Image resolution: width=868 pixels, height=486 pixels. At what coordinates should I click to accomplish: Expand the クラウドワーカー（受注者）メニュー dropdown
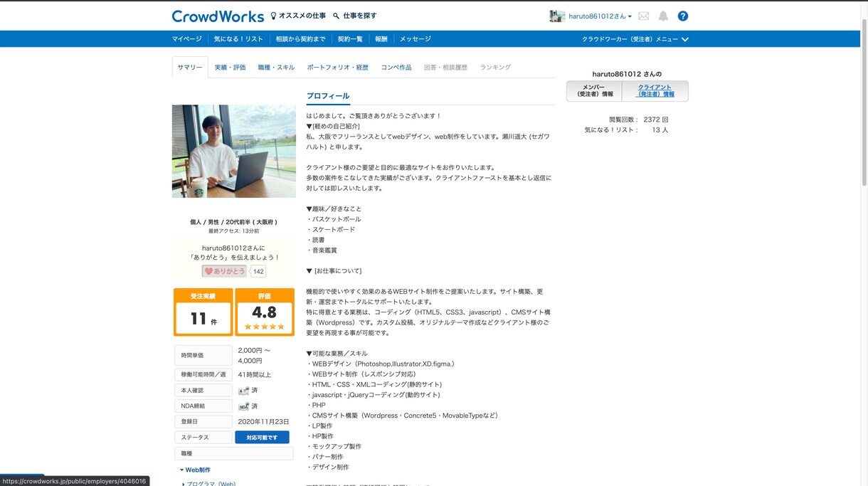tap(635, 39)
